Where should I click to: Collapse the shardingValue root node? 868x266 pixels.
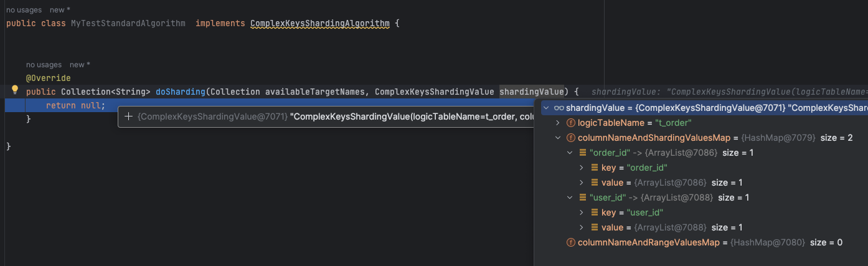[x=546, y=108]
